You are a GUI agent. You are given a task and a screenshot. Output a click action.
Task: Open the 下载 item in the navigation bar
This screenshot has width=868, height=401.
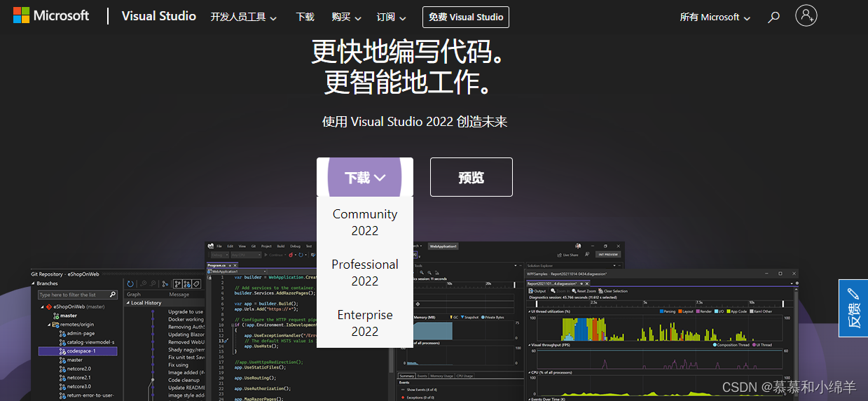(305, 17)
